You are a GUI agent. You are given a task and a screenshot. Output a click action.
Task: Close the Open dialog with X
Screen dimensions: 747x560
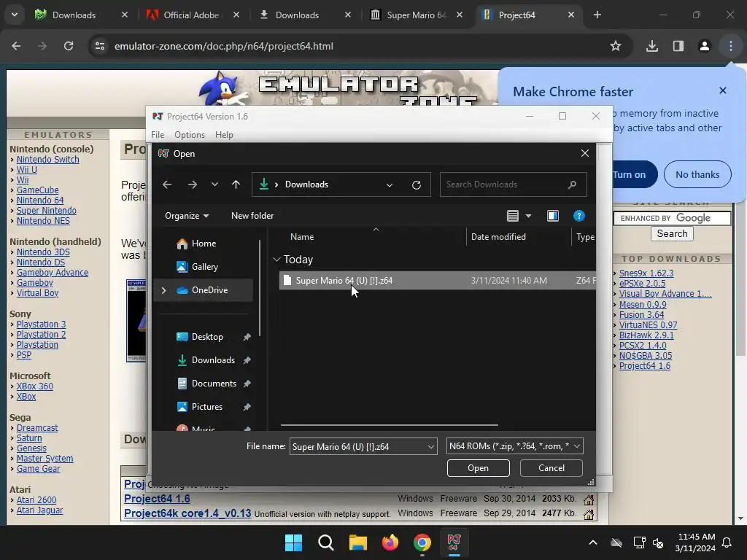585,153
